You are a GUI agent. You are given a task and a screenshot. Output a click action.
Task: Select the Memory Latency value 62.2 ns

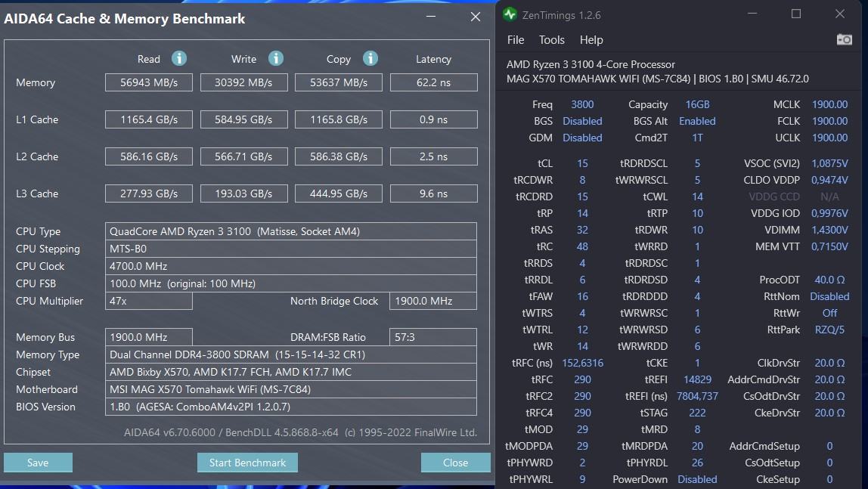tap(433, 82)
